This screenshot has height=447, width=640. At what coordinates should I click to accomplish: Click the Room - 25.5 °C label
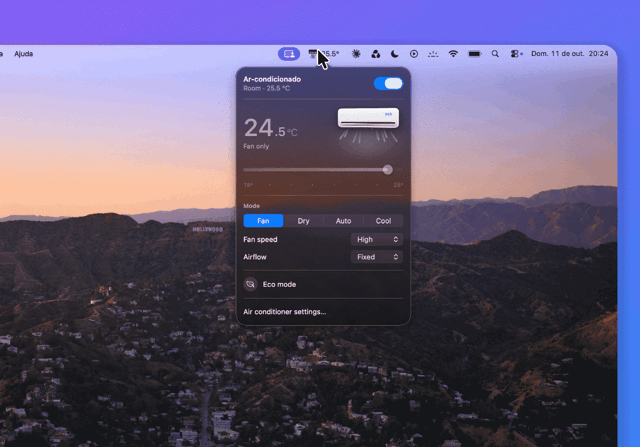[267, 88]
